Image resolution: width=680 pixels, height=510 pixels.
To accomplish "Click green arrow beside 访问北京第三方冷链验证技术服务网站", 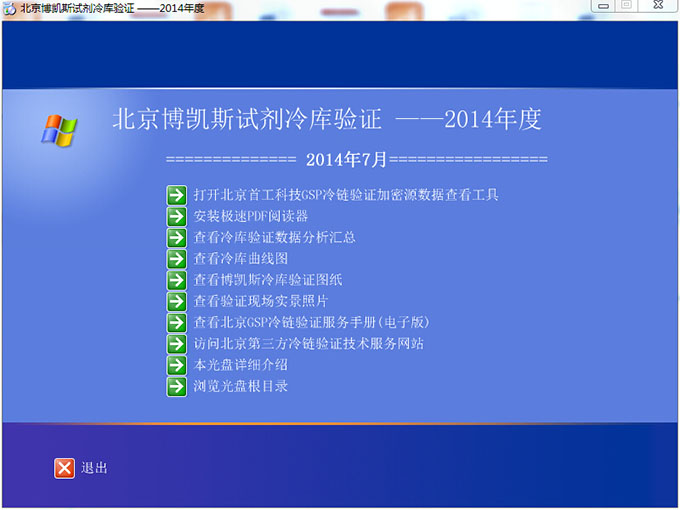I will point(177,343).
